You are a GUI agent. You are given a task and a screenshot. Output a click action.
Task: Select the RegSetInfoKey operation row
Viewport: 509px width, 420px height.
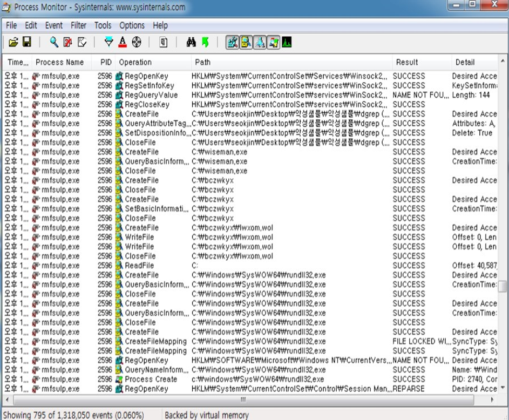[250, 85]
